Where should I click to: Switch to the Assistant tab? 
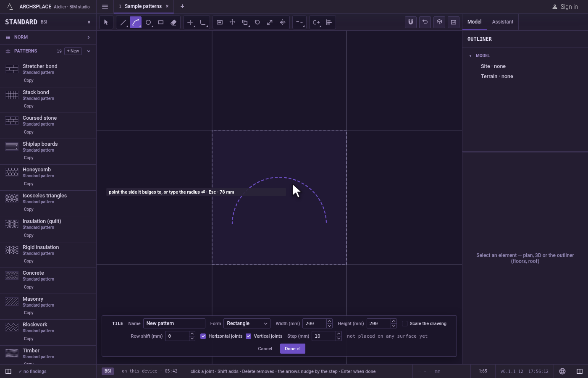tap(503, 22)
